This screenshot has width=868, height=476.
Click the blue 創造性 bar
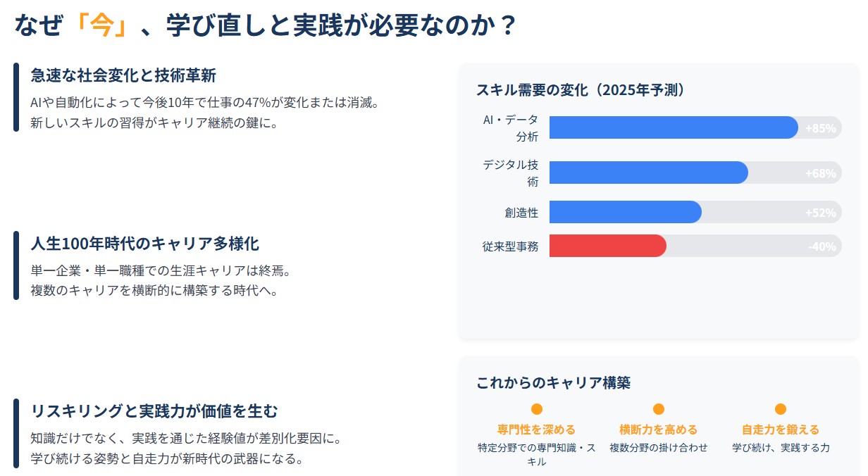(x=626, y=212)
